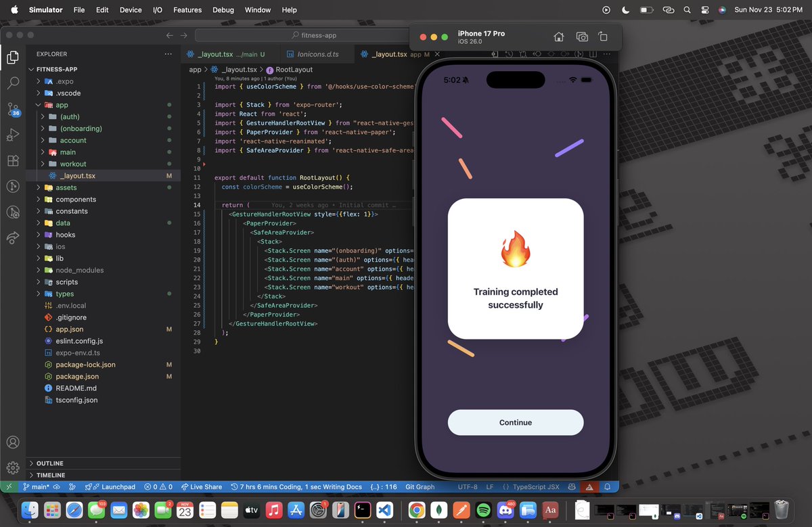This screenshot has height=527, width=812.
Task: Select the LF line ending indicator
Action: point(489,486)
